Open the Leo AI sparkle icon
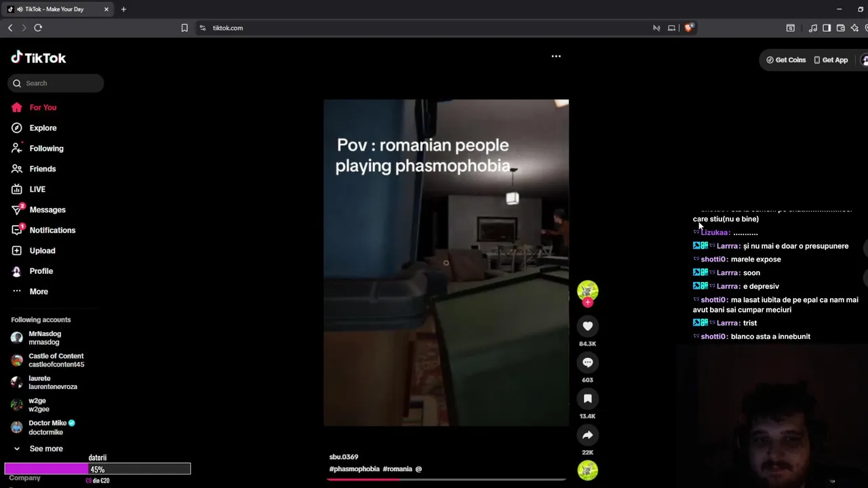 [854, 28]
